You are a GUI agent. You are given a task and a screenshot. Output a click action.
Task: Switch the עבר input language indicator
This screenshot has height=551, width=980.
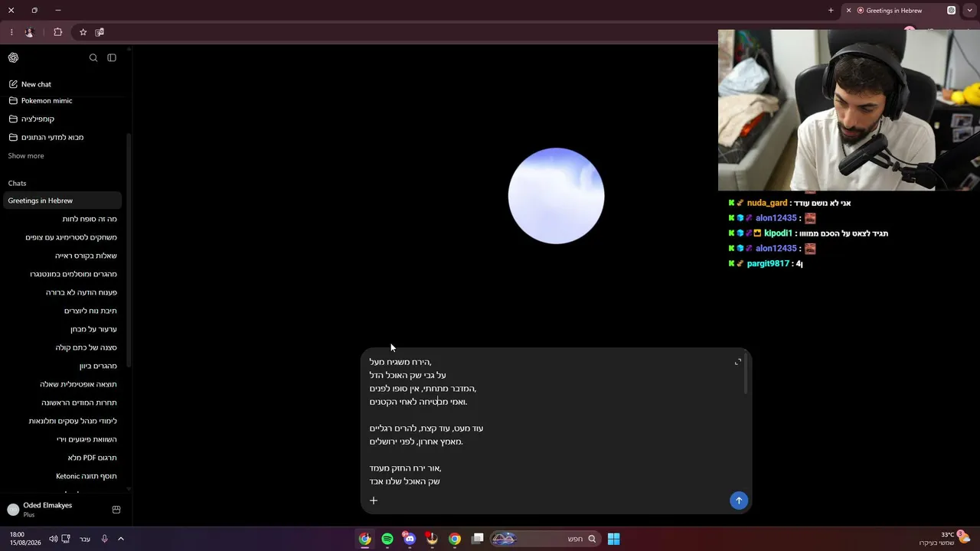(85, 539)
